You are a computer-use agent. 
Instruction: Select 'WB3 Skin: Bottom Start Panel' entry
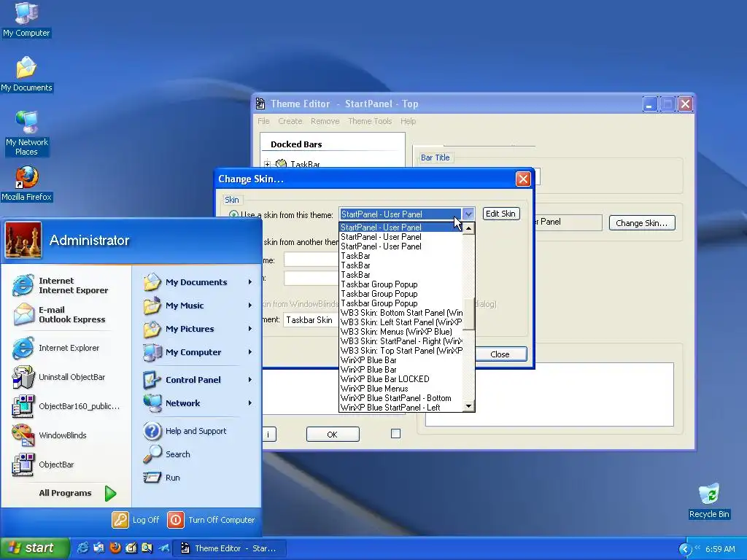click(400, 313)
